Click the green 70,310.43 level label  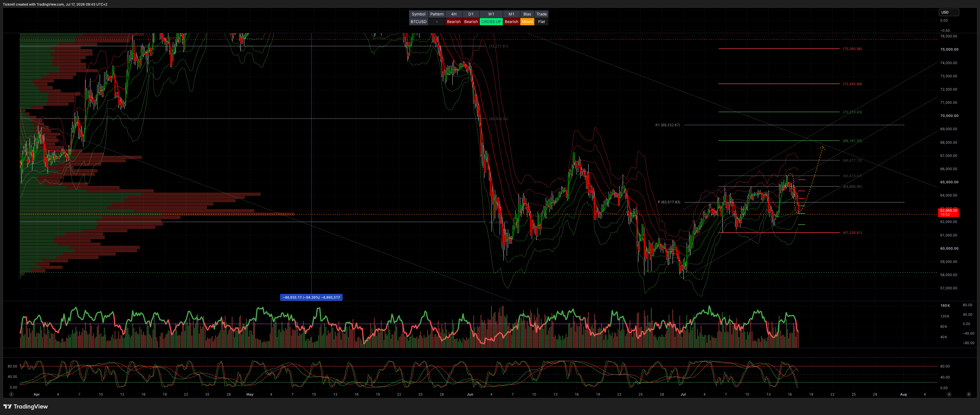(x=852, y=112)
